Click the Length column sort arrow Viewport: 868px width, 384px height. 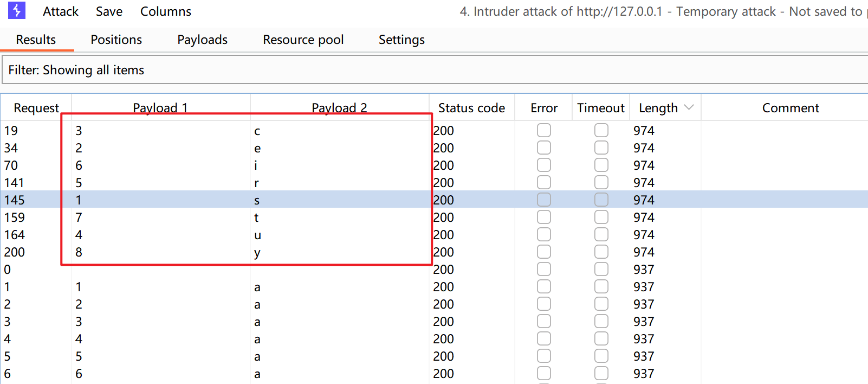click(689, 107)
